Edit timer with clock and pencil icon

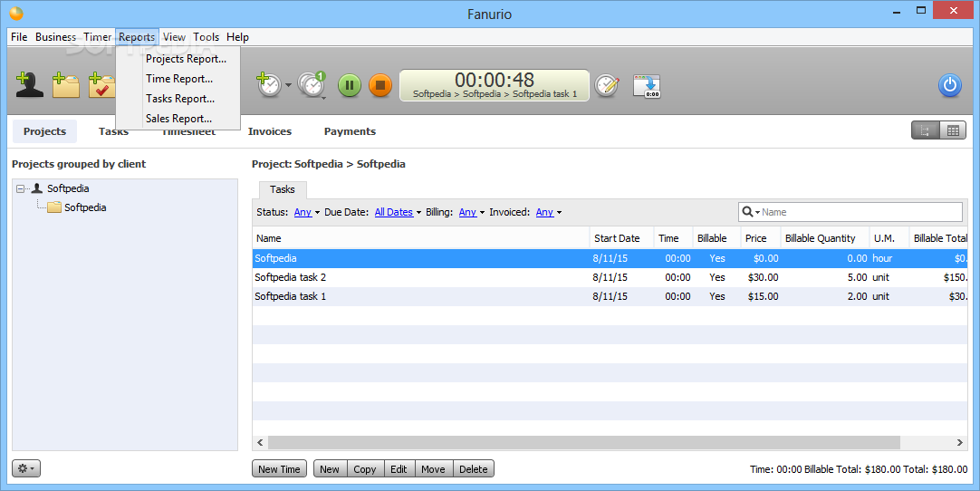click(606, 85)
